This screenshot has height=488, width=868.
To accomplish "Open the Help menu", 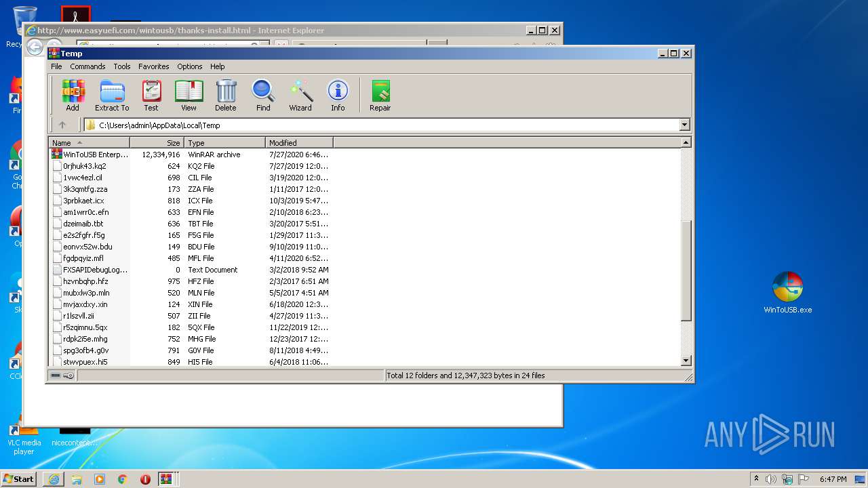I will tap(217, 66).
